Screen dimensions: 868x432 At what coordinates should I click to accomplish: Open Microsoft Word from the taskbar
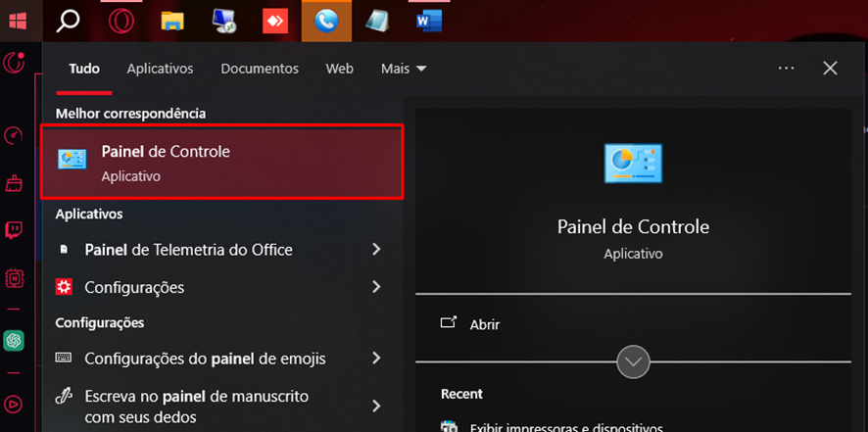pyautogui.click(x=429, y=21)
